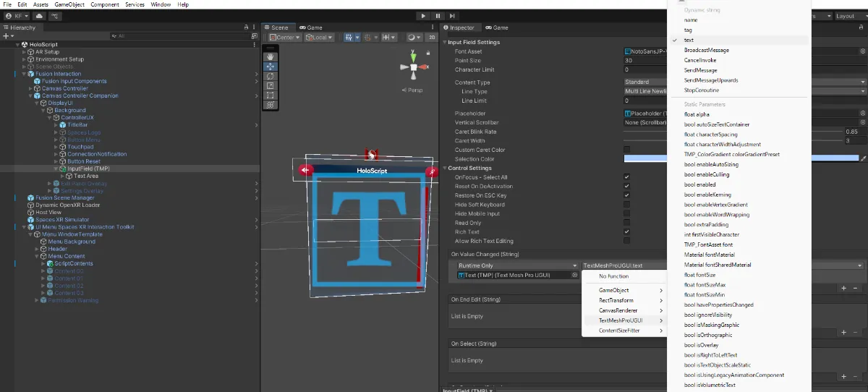The image size is (868, 392).
Task: Switch to the Game tab in the scene panel
Action: point(312,27)
